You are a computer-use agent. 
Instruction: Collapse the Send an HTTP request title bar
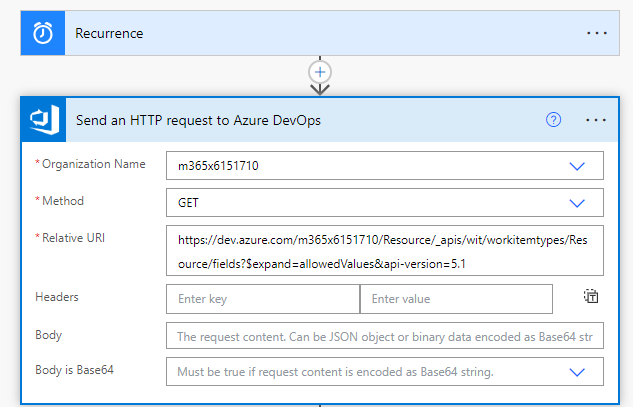pyautogui.click(x=300, y=120)
